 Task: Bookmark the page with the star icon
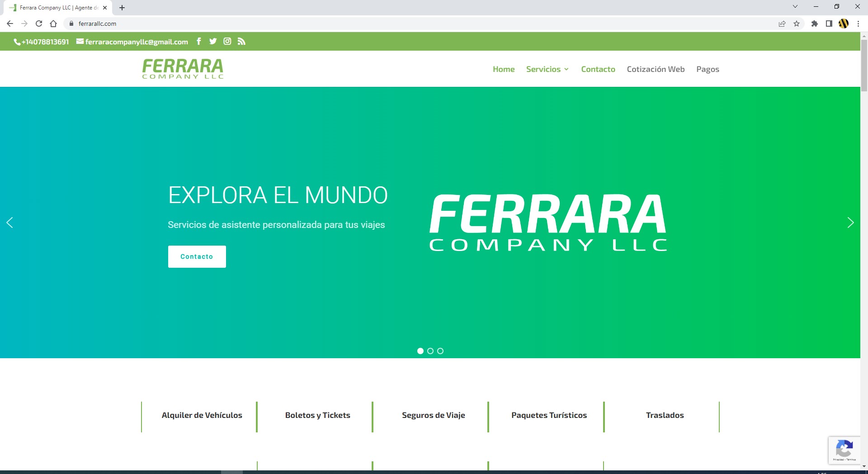point(797,24)
